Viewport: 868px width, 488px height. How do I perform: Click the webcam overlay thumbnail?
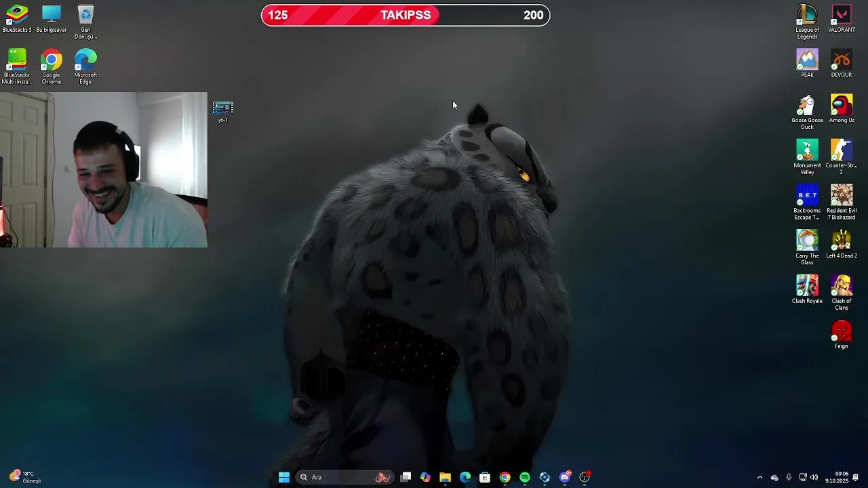(104, 170)
